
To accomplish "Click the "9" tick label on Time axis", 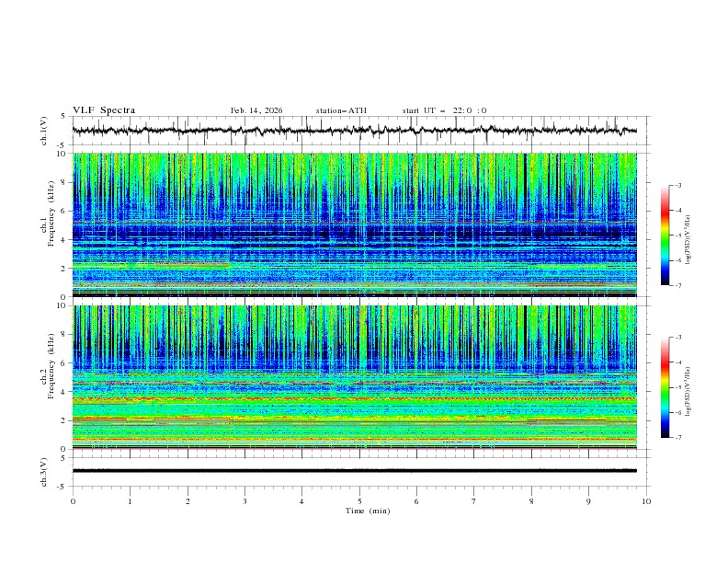I will pyautogui.click(x=588, y=501).
